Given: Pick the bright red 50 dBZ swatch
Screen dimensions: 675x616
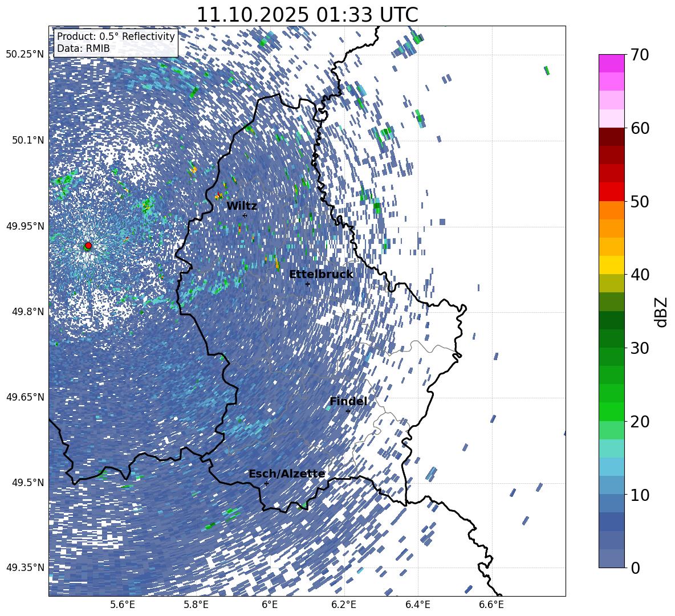Looking at the screenshot, I should pyautogui.click(x=611, y=192).
